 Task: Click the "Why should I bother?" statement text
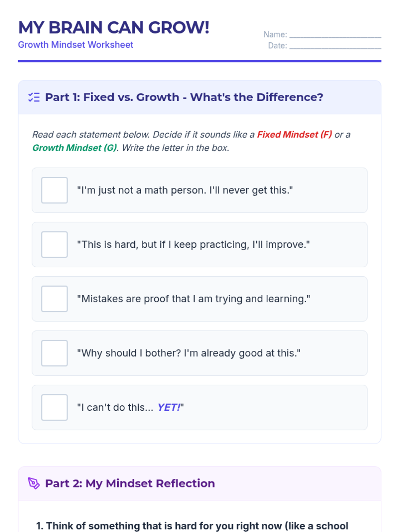click(189, 353)
